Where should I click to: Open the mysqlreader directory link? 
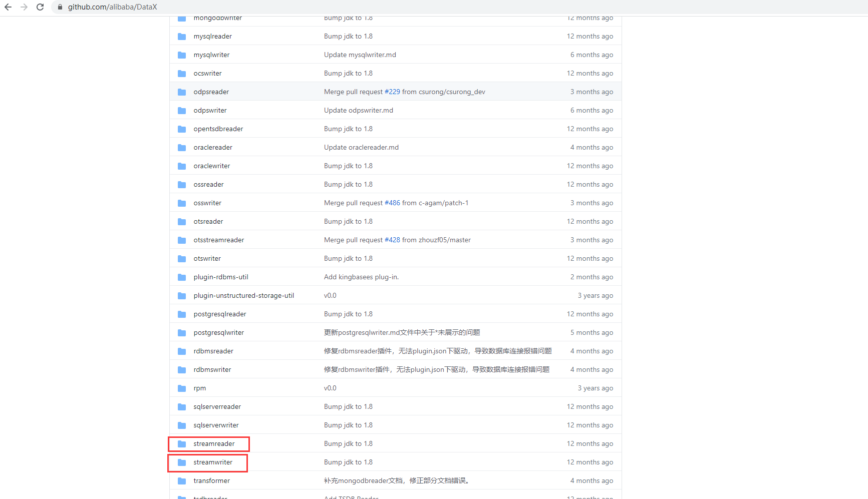213,37
